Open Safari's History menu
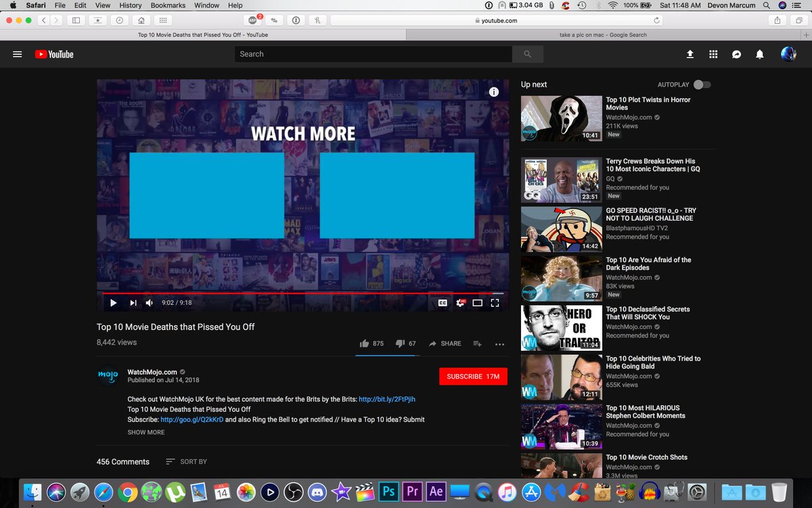812x508 pixels. [131, 5]
